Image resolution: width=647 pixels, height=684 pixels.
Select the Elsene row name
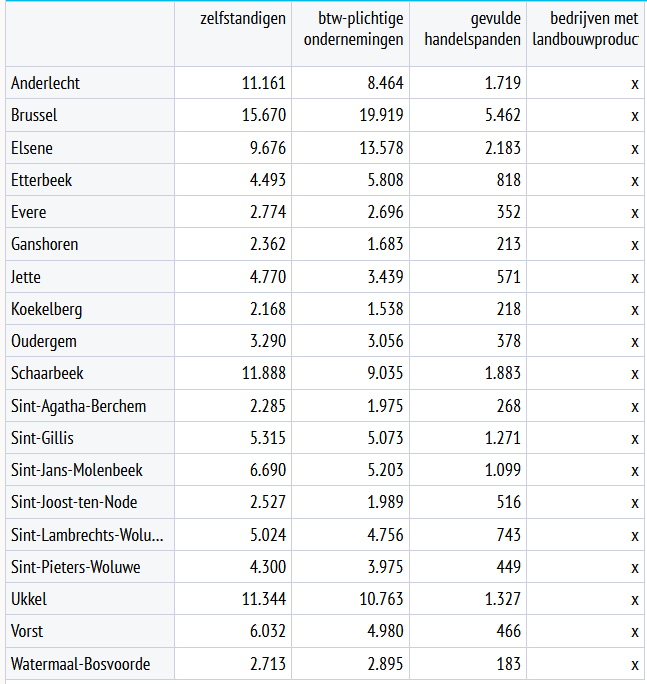[x=32, y=148]
